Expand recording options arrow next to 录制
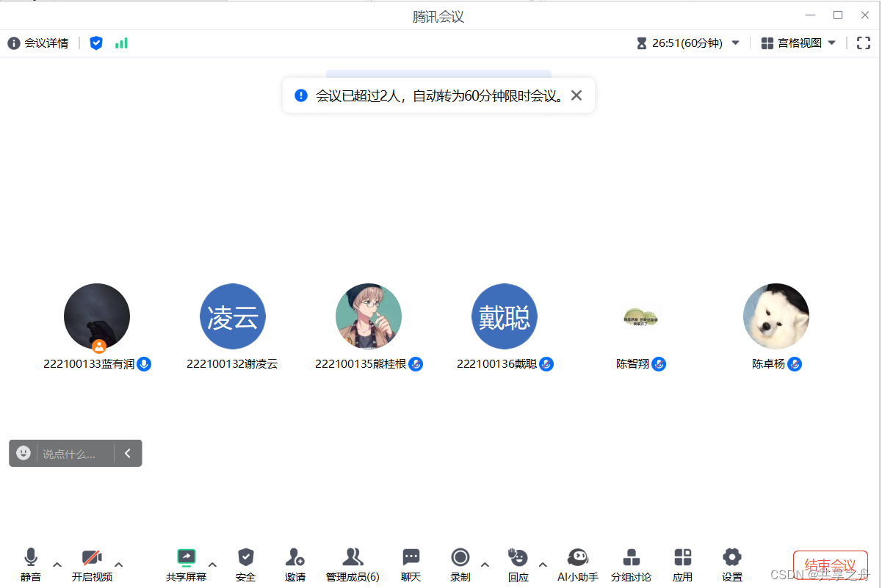882x588 pixels. coord(485,565)
